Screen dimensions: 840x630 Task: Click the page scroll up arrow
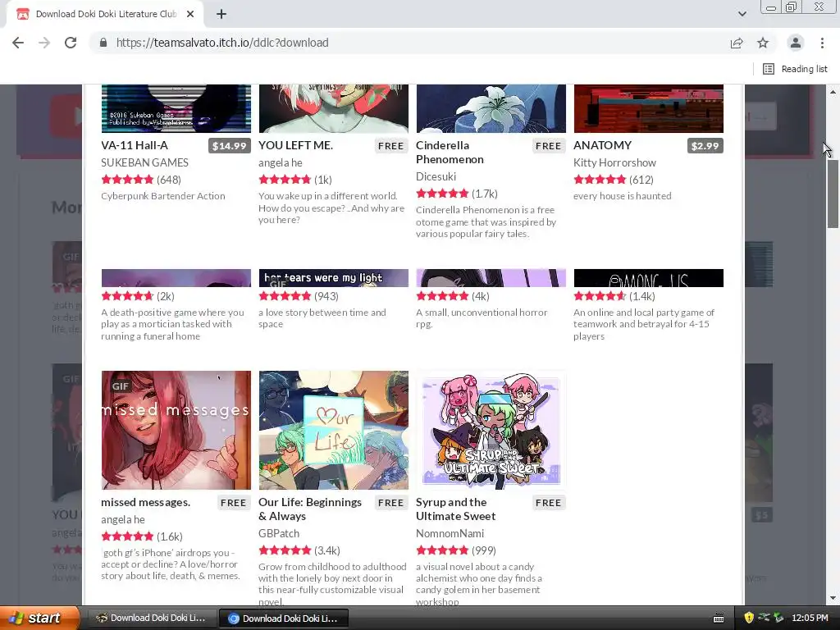pyautogui.click(x=833, y=92)
